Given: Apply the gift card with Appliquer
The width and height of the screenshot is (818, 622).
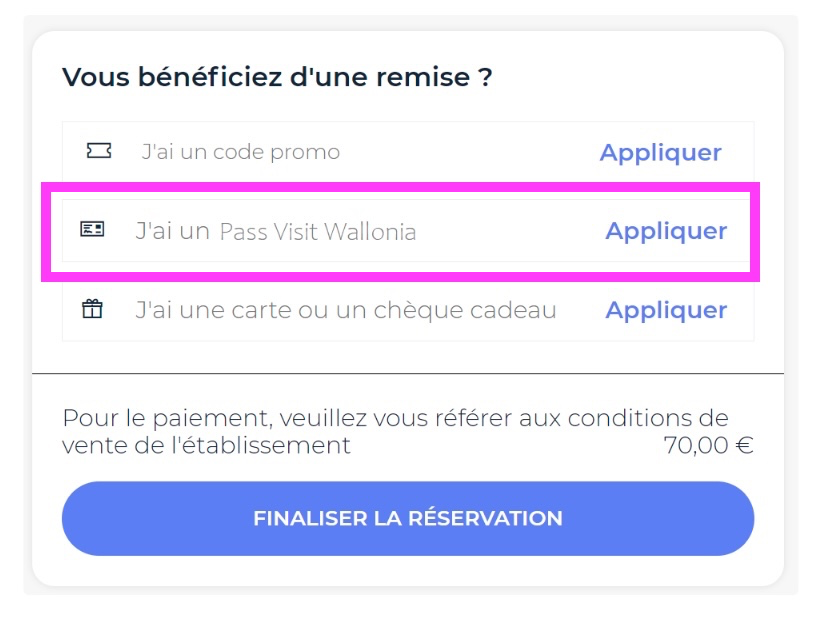Looking at the screenshot, I should pos(666,310).
